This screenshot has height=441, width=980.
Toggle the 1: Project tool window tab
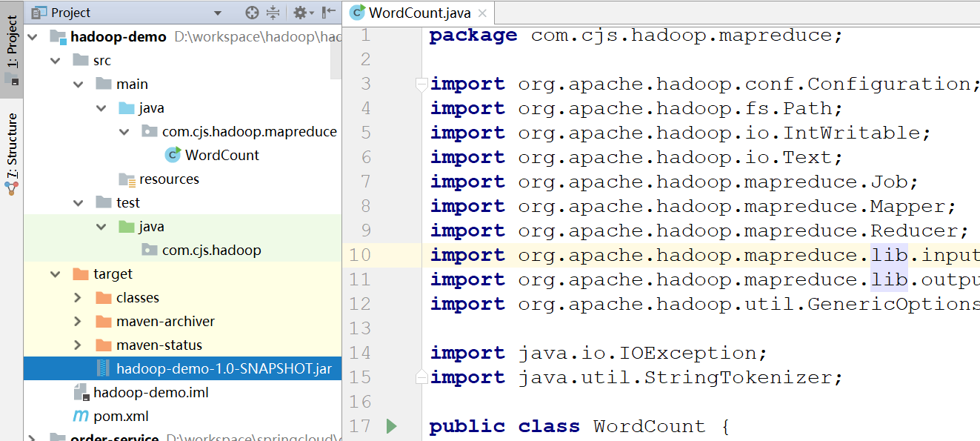(12, 49)
